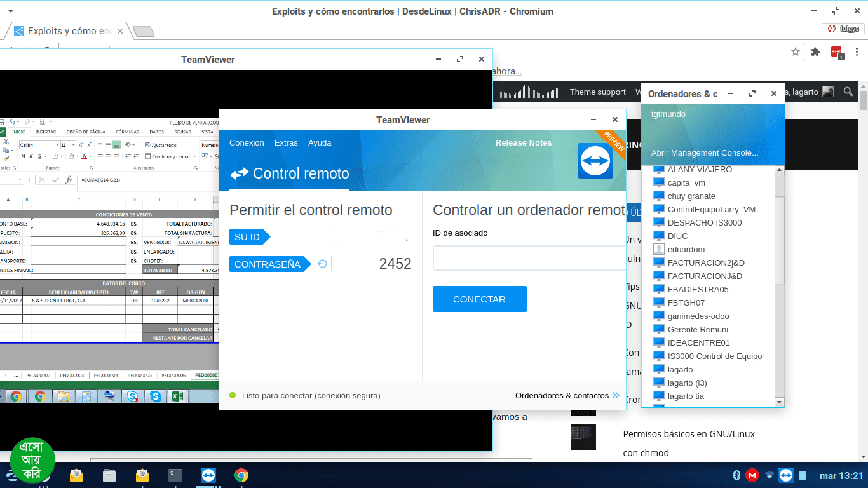Screen dimensions: 868x488
Task: Click the Excel icon in remote taskbar
Action: coord(176,396)
